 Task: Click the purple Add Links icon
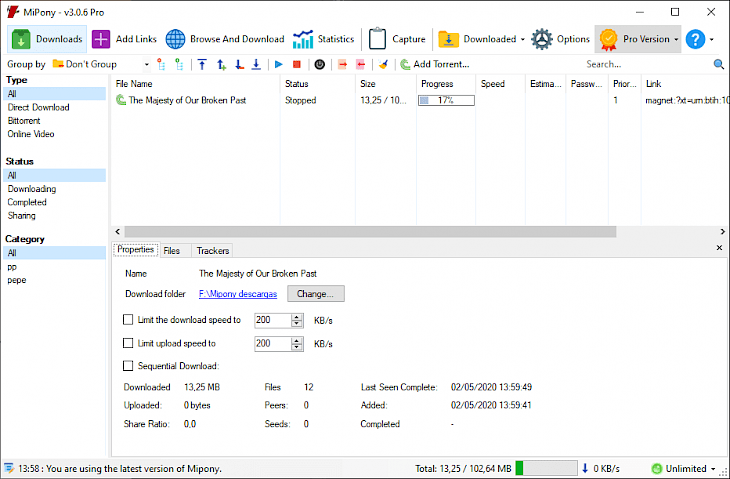pyautogui.click(x=101, y=39)
